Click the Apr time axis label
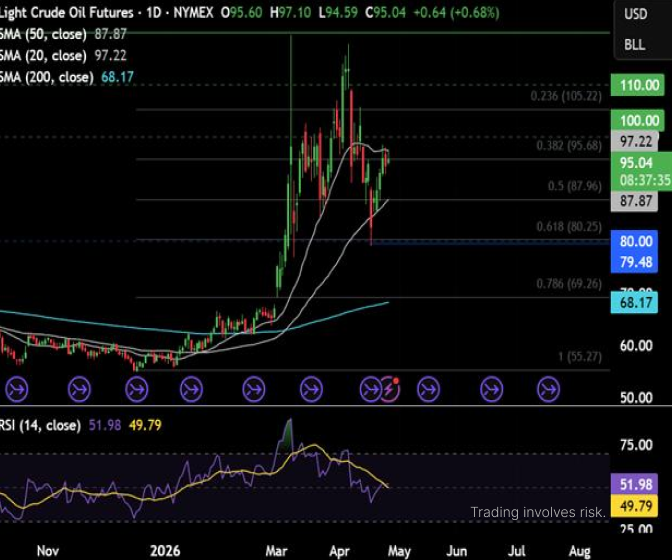 (339, 551)
